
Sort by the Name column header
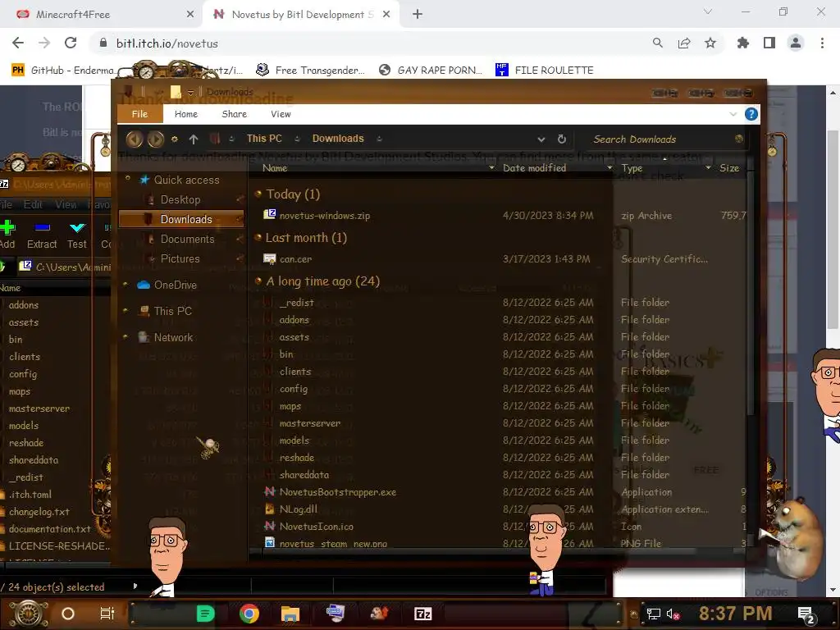pyautogui.click(x=275, y=168)
